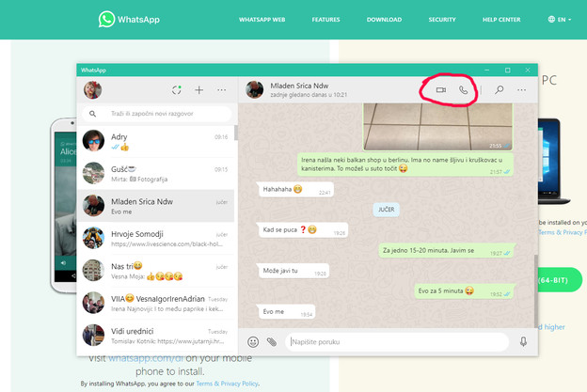Viewport: 587px width, 392px height.
Task: Open the Gušć group chat
Action: click(155, 174)
